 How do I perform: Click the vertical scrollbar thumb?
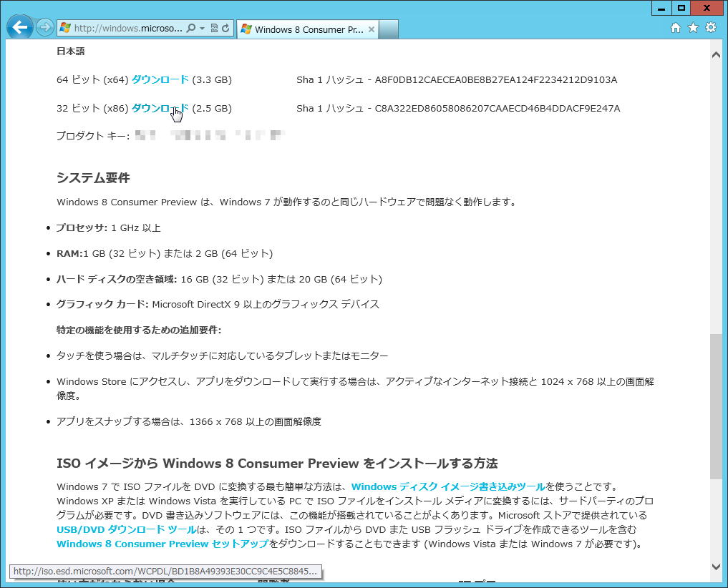[x=716, y=406]
